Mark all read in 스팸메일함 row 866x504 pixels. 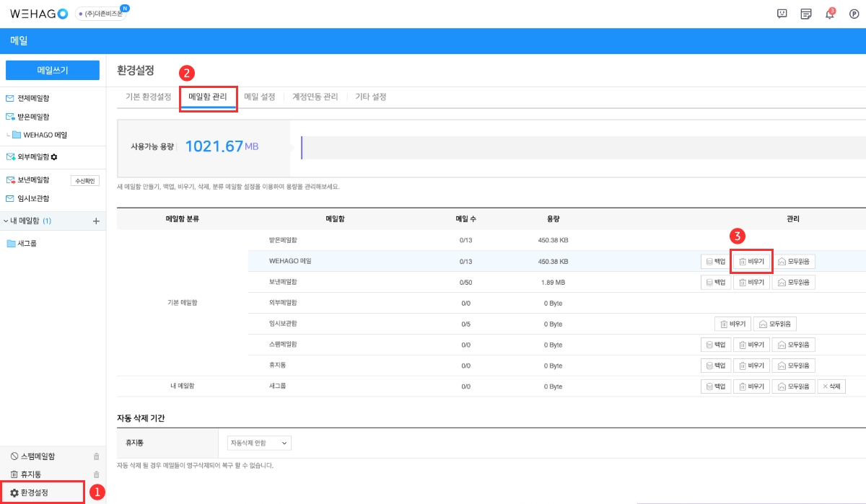pos(794,345)
